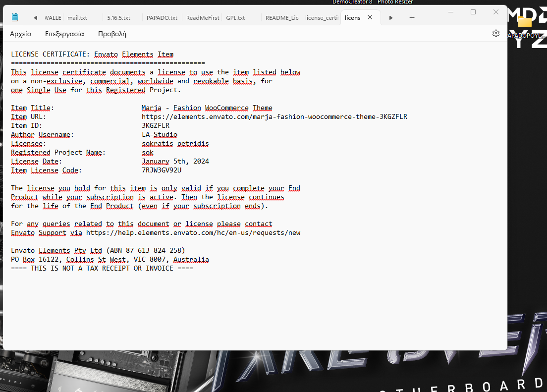This screenshot has width=547, height=392.
Task: Switch to the license_certi tab
Action: pos(322,18)
